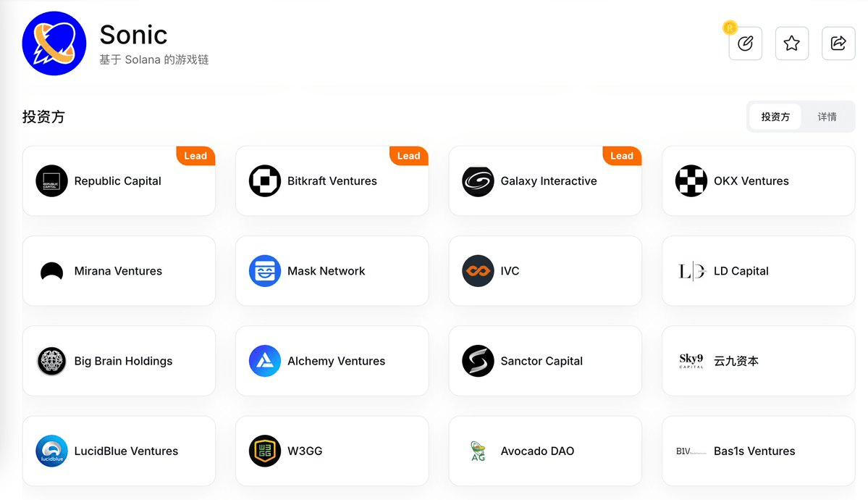The width and height of the screenshot is (868, 500).
Task: Click the Mirana Ventures logo
Action: coord(51,271)
